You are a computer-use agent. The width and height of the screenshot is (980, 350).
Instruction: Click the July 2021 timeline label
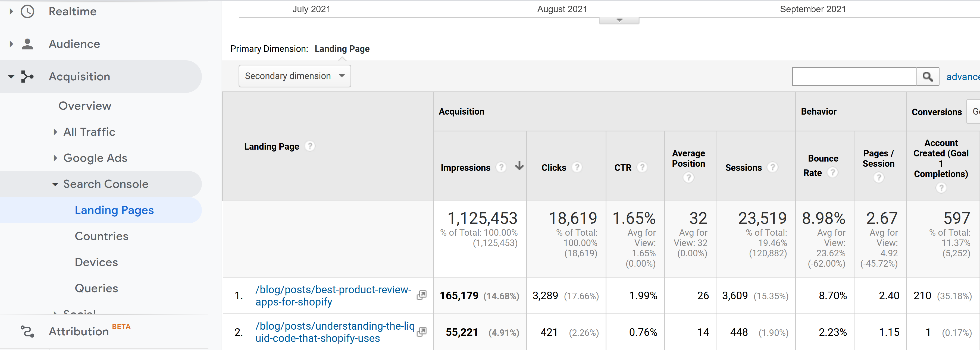coord(311,9)
